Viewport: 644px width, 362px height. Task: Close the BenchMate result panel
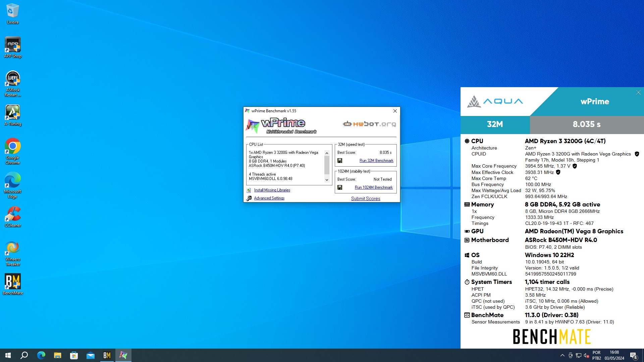638,93
